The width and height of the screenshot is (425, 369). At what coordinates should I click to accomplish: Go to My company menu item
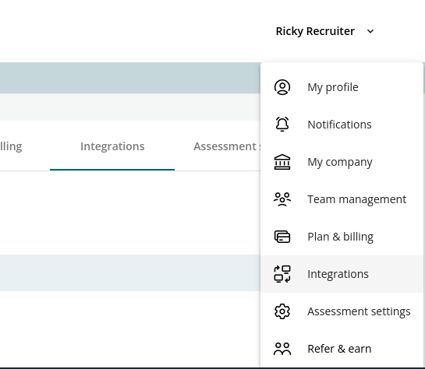[342, 162]
